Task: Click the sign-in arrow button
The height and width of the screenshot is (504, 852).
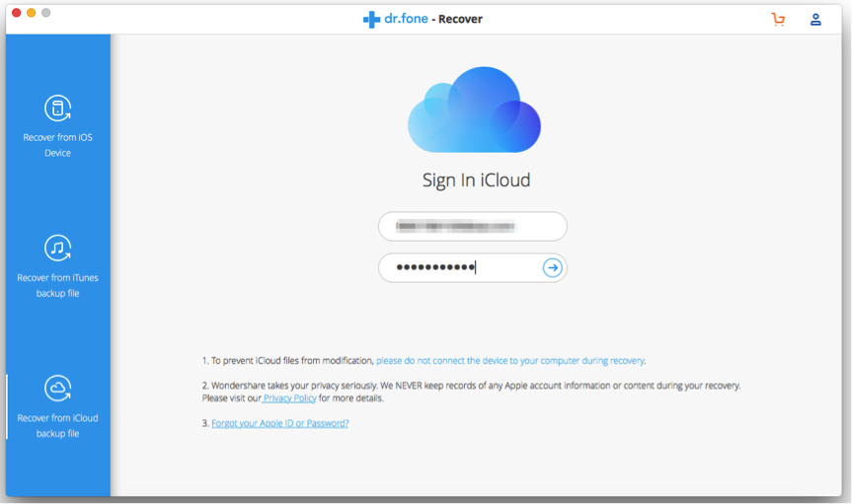Action: coord(552,267)
